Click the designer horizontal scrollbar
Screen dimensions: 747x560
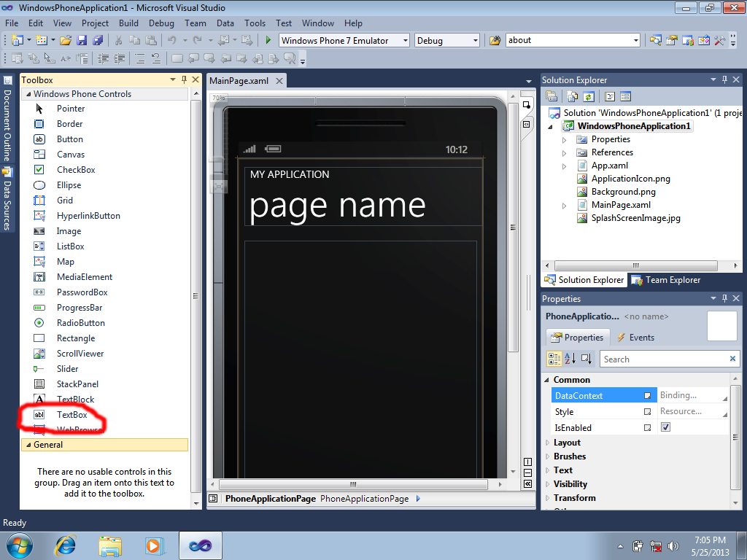[x=353, y=484]
